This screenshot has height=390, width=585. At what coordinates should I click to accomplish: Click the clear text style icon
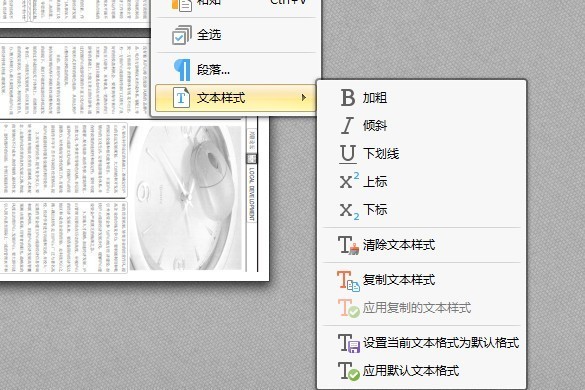point(349,245)
